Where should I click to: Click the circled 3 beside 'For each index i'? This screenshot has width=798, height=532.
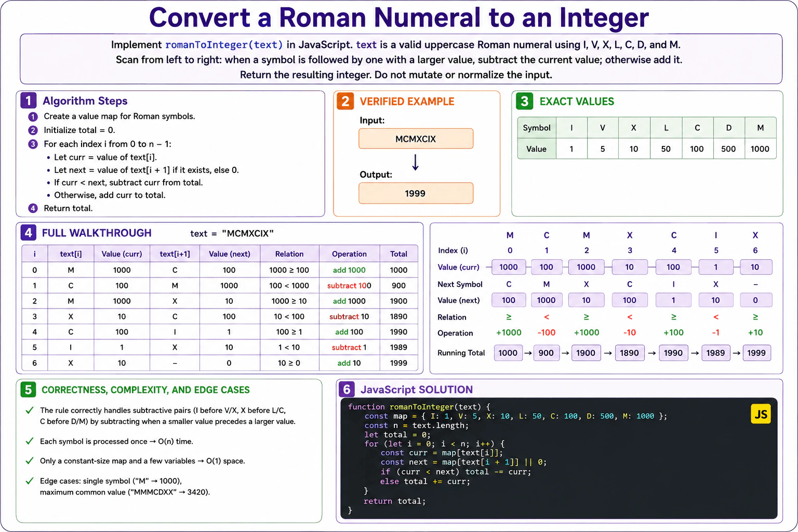(33, 144)
